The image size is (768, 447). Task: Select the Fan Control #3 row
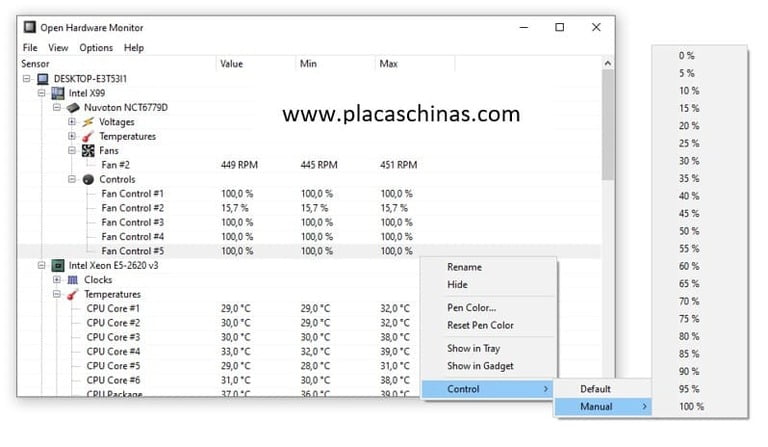(x=310, y=222)
